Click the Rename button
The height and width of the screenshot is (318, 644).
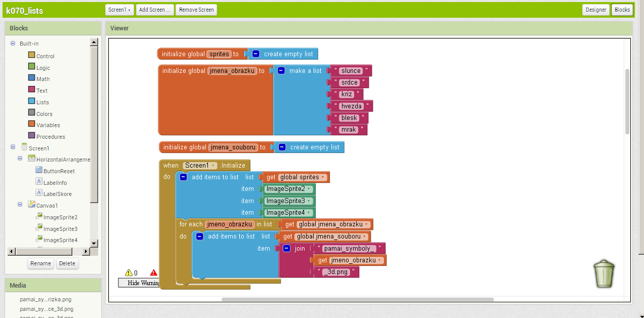(x=40, y=263)
